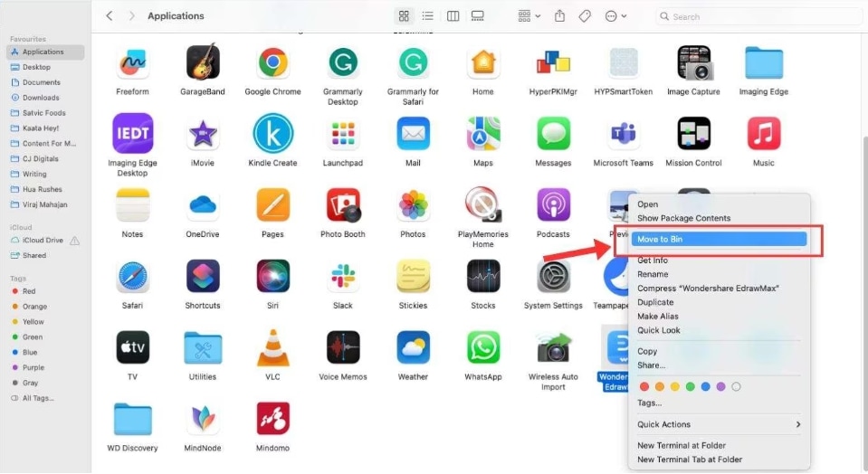Switch to icon view in toolbar
Viewport: 868px width, 474px height.
[x=404, y=16]
